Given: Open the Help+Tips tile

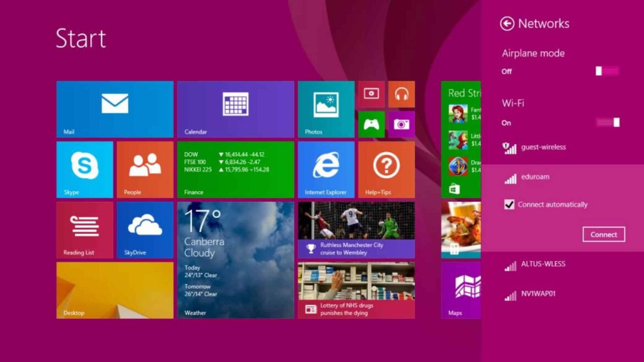Looking at the screenshot, I should point(386,169).
